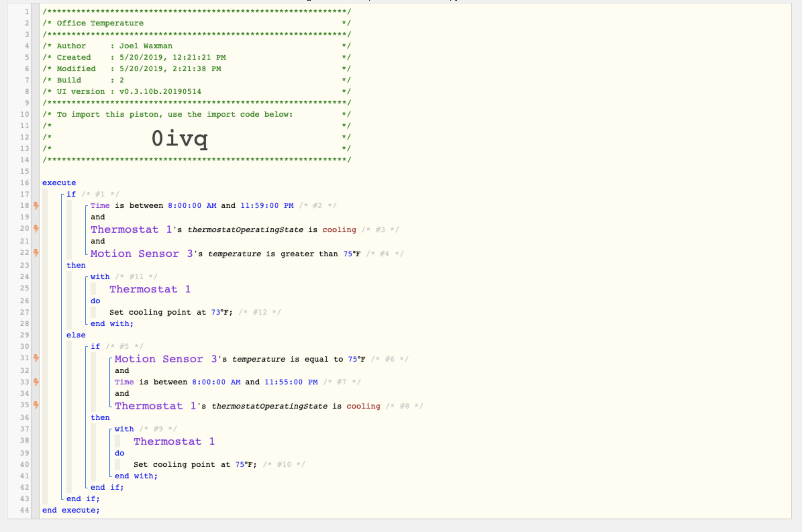Click the lightning bolt icon on line 35

[36, 405]
